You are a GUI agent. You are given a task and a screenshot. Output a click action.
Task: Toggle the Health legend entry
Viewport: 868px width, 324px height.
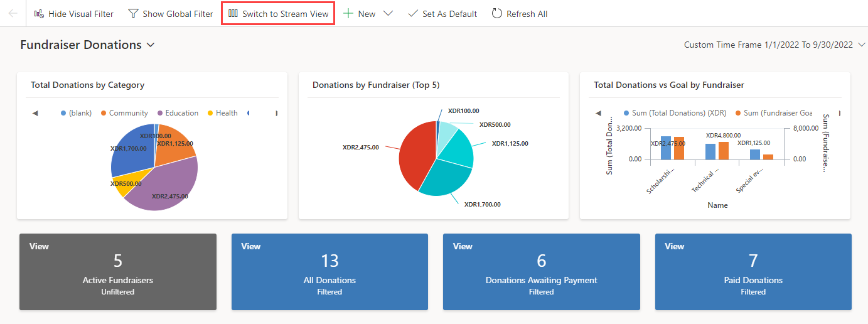222,113
